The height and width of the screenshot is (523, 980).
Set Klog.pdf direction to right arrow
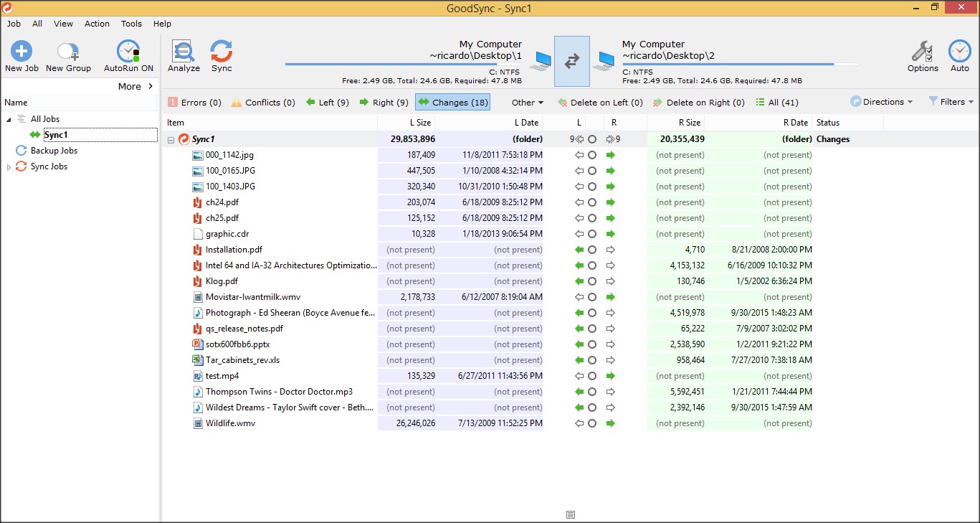(x=611, y=281)
